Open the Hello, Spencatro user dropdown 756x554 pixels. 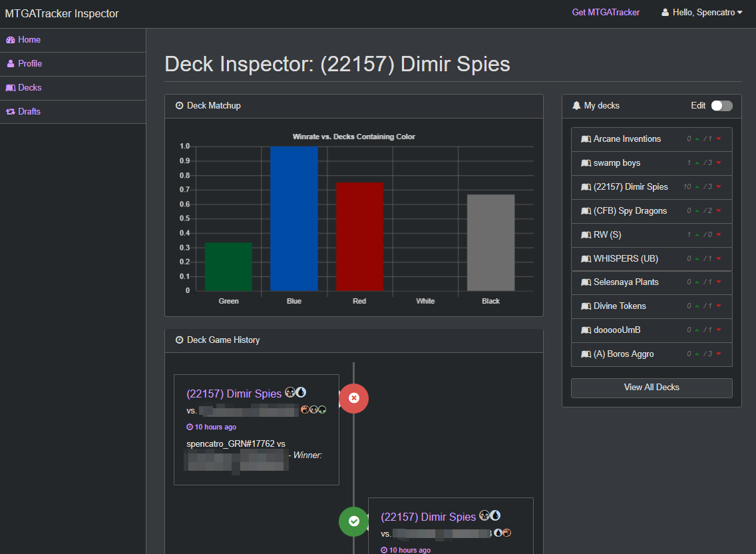coord(702,13)
